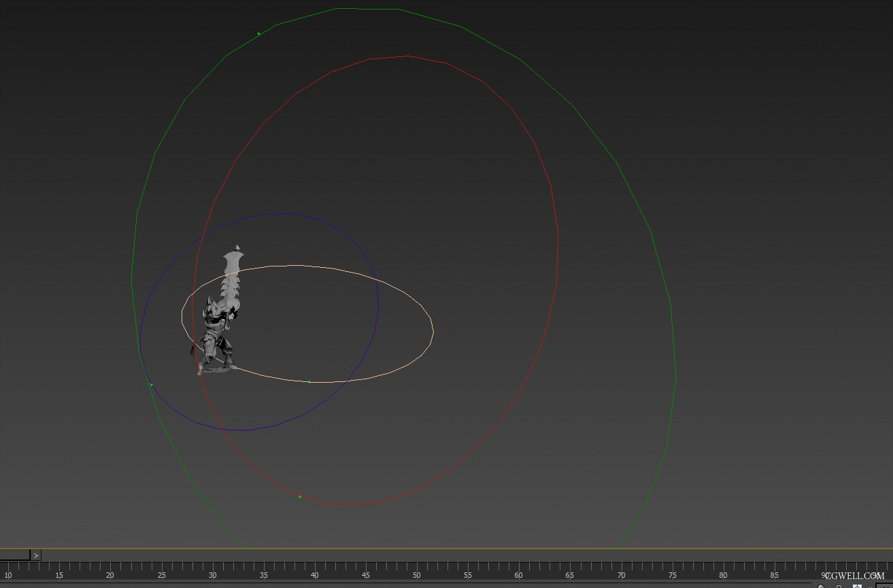Image resolution: width=893 pixels, height=588 pixels.
Task: Set the timeline to frame 80
Action: click(x=723, y=575)
